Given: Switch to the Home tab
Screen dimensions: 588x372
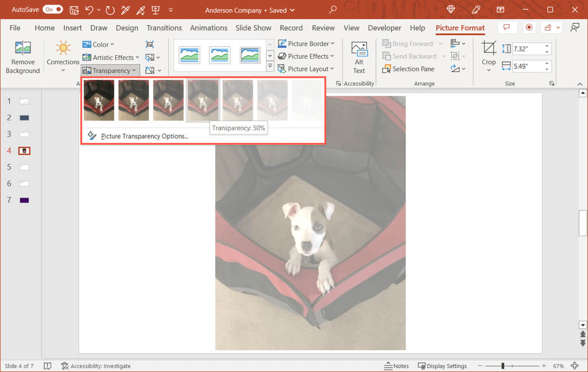Looking at the screenshot, I should pos(45,28).
